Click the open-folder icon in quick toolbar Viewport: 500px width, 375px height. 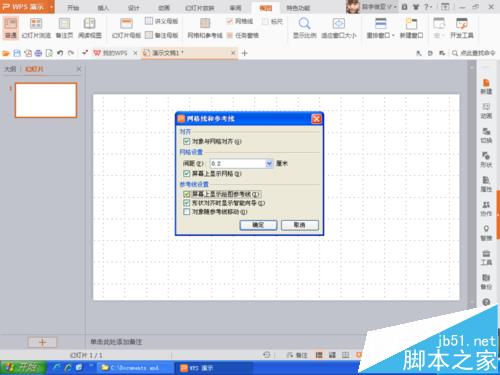6,53
